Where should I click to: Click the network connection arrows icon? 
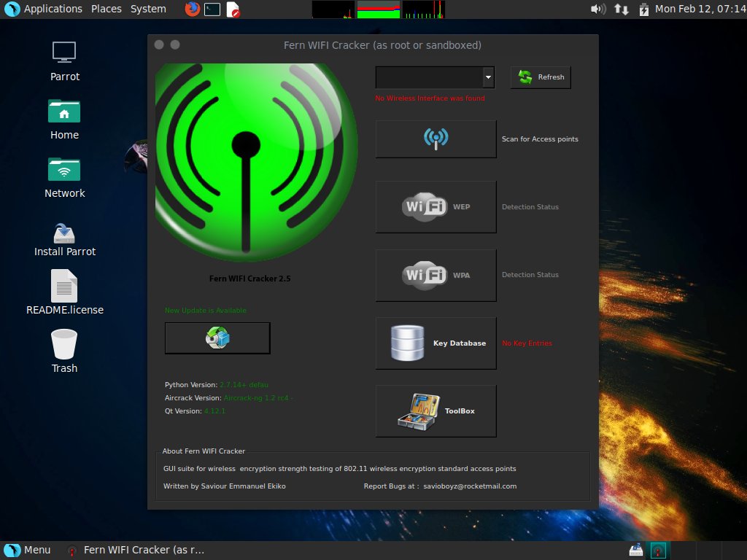point(622,9)
